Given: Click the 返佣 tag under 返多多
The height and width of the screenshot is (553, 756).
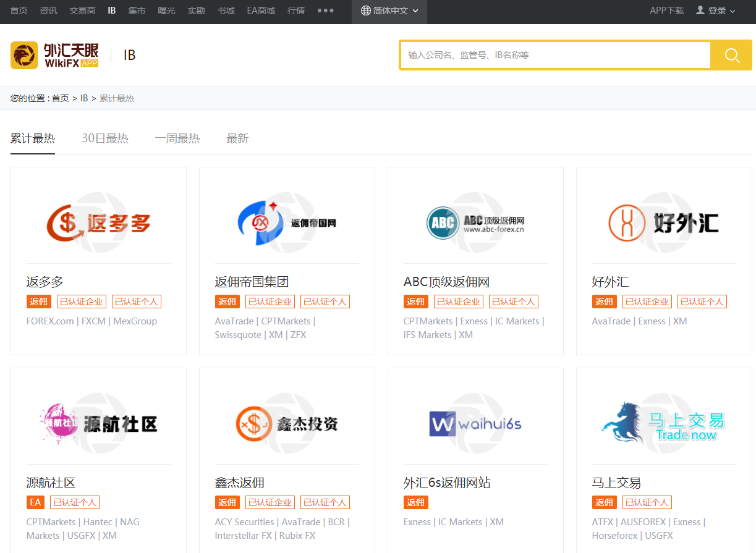Looking at the screenshot, I should pos(38,302).
